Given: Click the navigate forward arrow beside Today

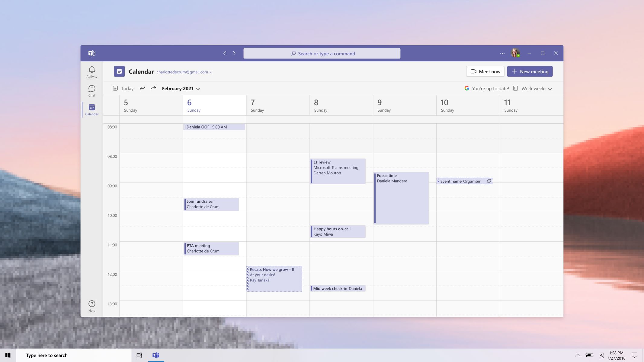Looking at the screenshot, I should tap(153, 88).
